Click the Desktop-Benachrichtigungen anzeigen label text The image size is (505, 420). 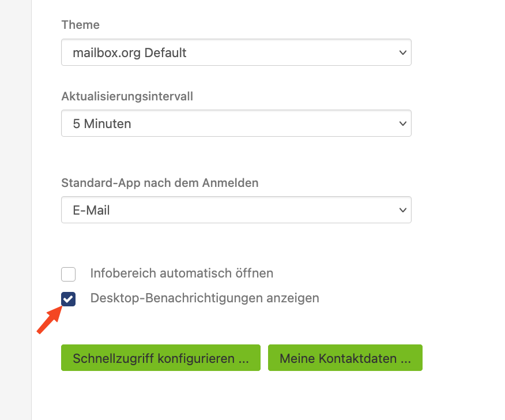(205, 298)
